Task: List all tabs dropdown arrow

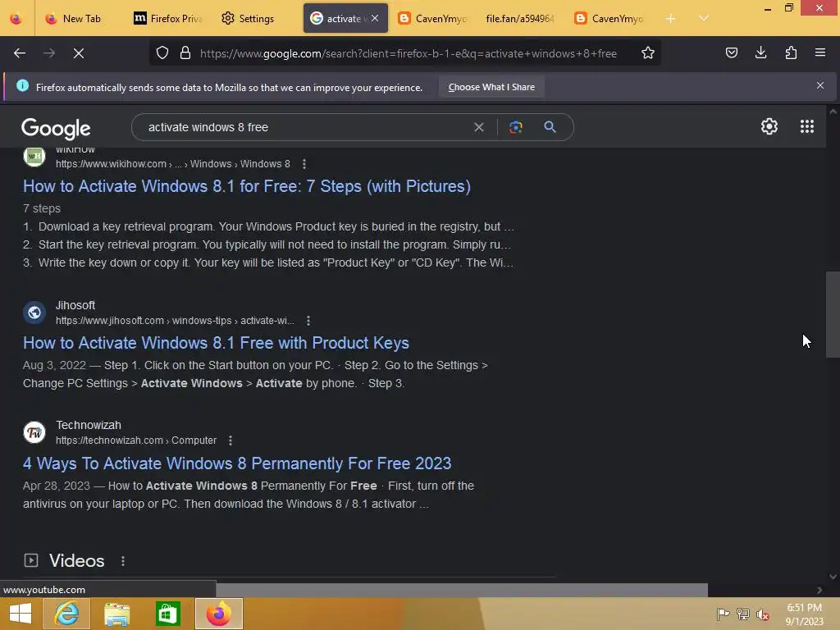Action: 704,18
